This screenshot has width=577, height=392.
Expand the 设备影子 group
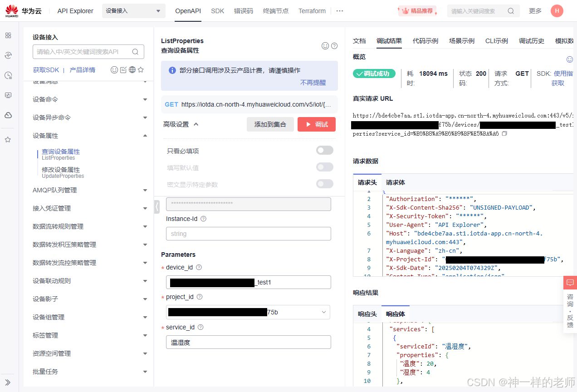pos(145,299)
